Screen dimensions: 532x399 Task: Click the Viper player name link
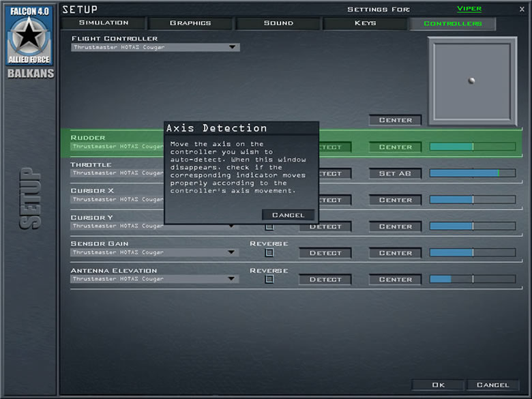(x=469, y=9)
